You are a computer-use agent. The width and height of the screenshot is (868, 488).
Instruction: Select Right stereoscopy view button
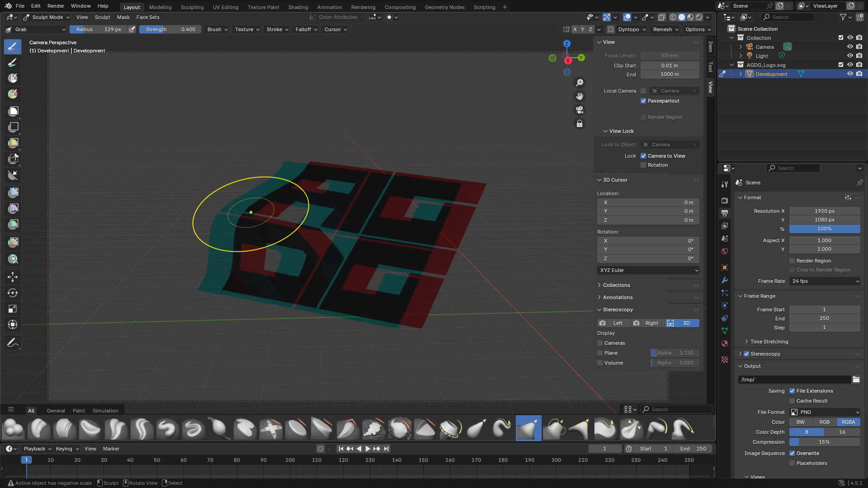tap(648, 323)
